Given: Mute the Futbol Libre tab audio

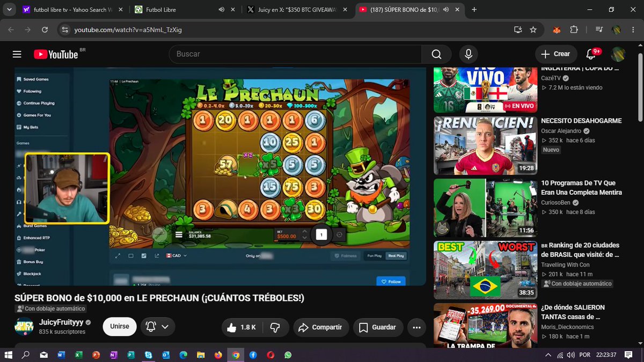Looking at the screenshot, I should [221, 10].
